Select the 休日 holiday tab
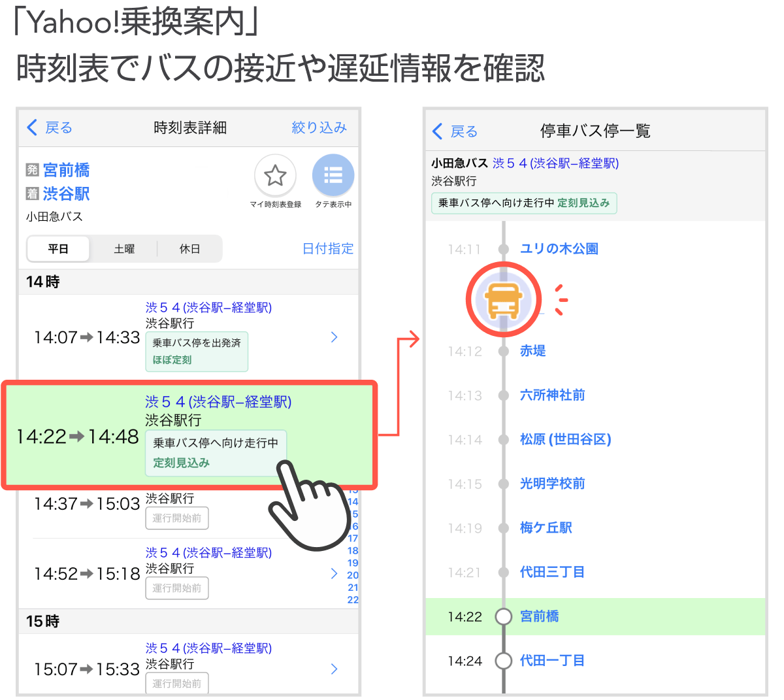Screen dimensions: 784x700 [x=189, y=249]
